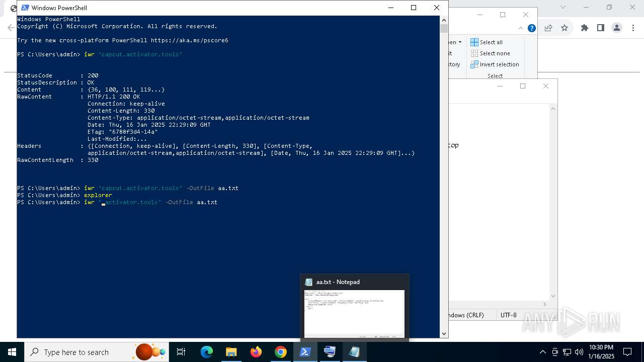This screenshot has width=644, height=362.
Task: Click the Notepad scroll-down arrow
Action: pos(553,296)
